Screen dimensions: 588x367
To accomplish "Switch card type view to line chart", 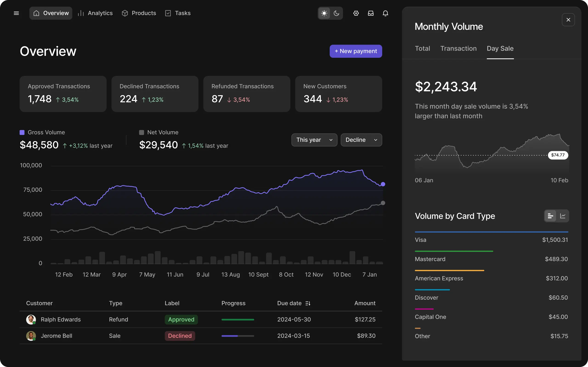I will point(563,216).
